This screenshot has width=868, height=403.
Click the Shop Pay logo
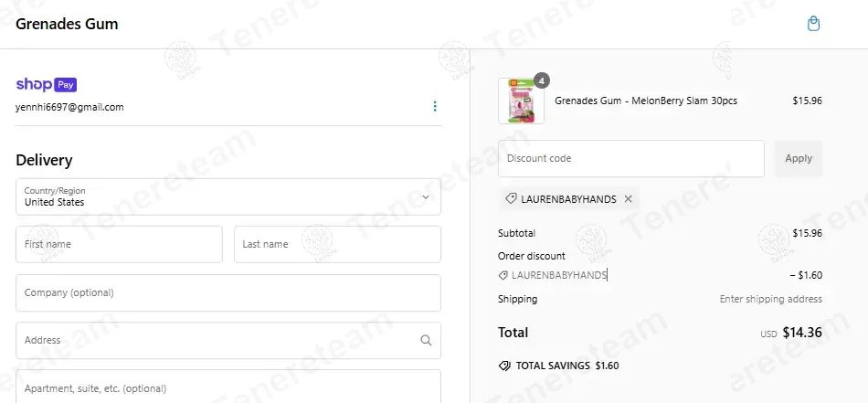pos(46,85)
